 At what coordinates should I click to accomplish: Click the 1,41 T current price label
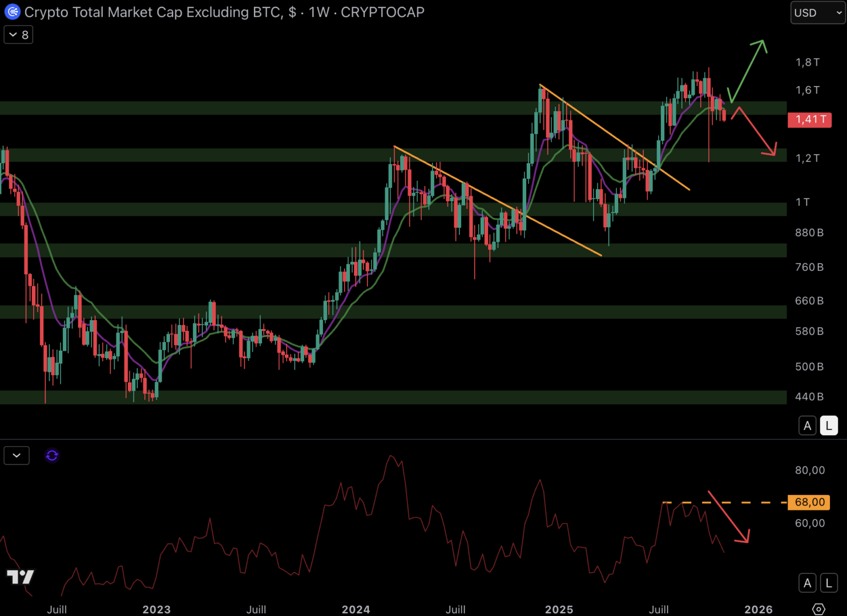coord(809,119)
